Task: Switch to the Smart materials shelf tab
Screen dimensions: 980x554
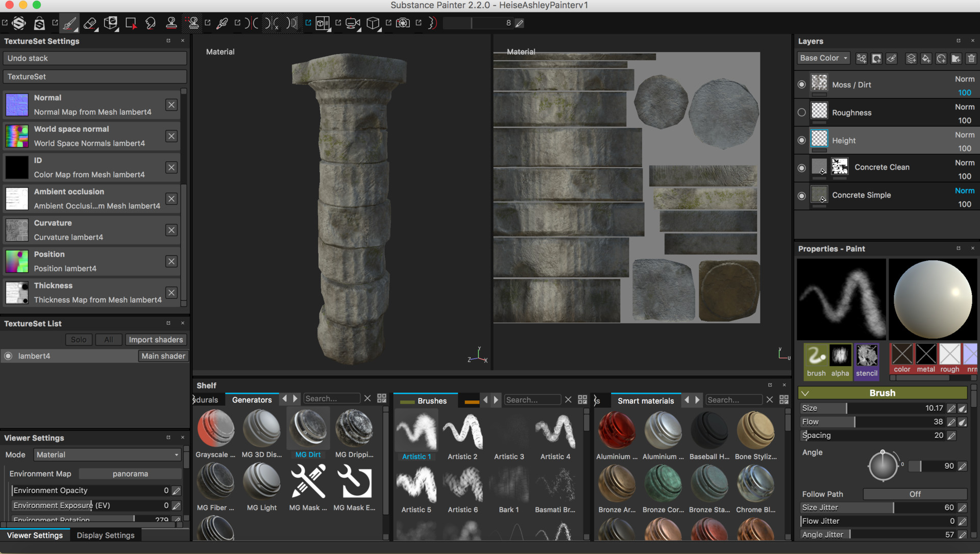Action: pyautogui.click(x=646, y=400)
